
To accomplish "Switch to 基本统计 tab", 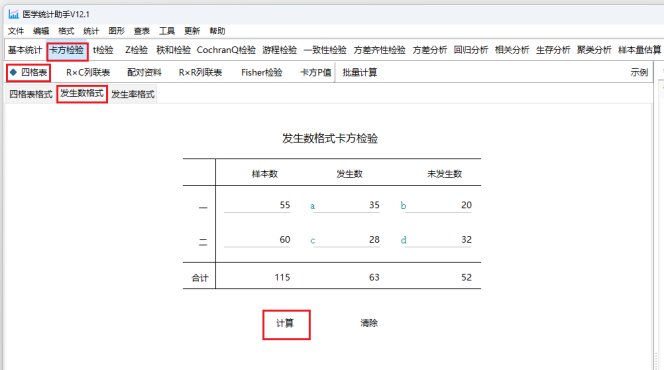I will click(25, 50).
